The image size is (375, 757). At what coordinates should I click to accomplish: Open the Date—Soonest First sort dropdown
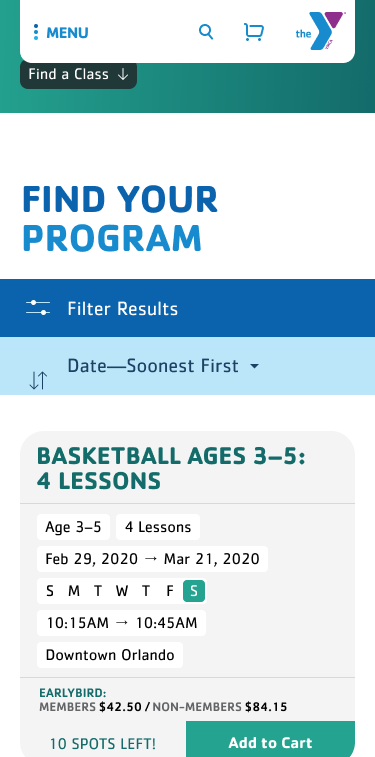163,366
